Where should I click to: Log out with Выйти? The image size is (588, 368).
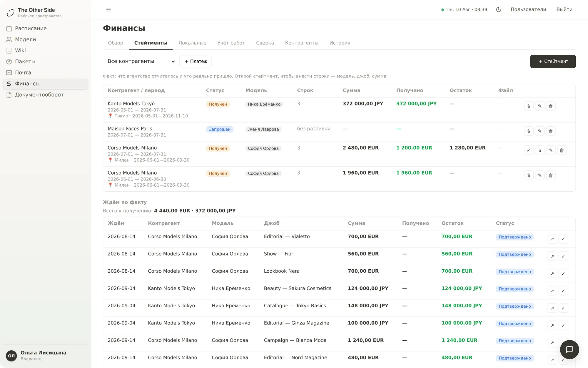pos(564,10)
